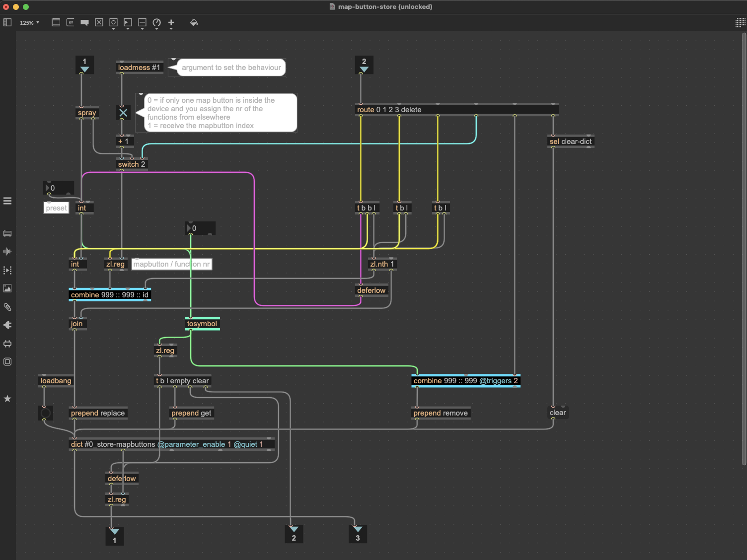Open Favorites star in sidebar
Screen dimensions: 747x560
(7, 399)
